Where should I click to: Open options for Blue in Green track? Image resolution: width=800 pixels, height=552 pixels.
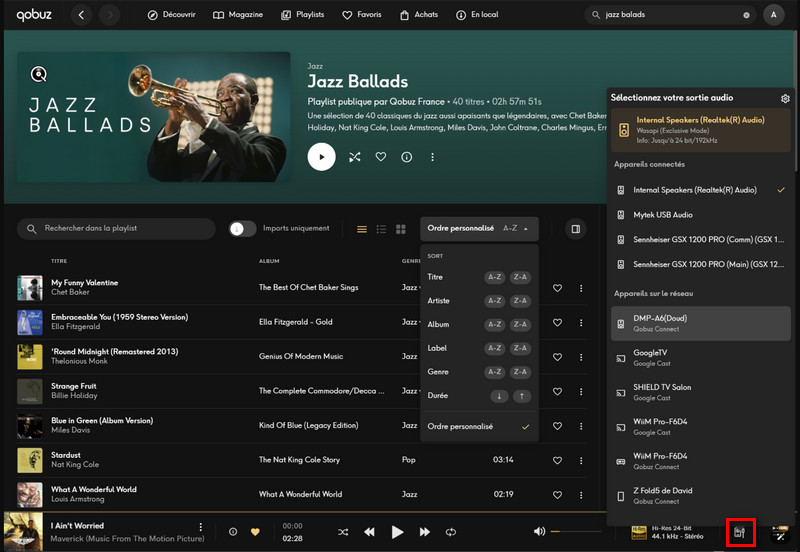coord(581,426)
